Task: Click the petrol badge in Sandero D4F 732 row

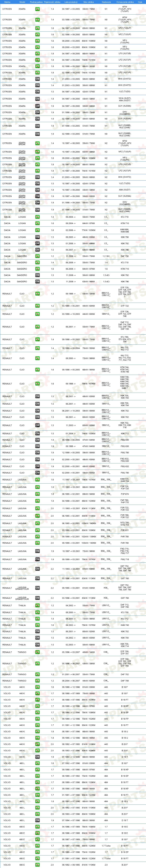Action: tap(37, 256)
